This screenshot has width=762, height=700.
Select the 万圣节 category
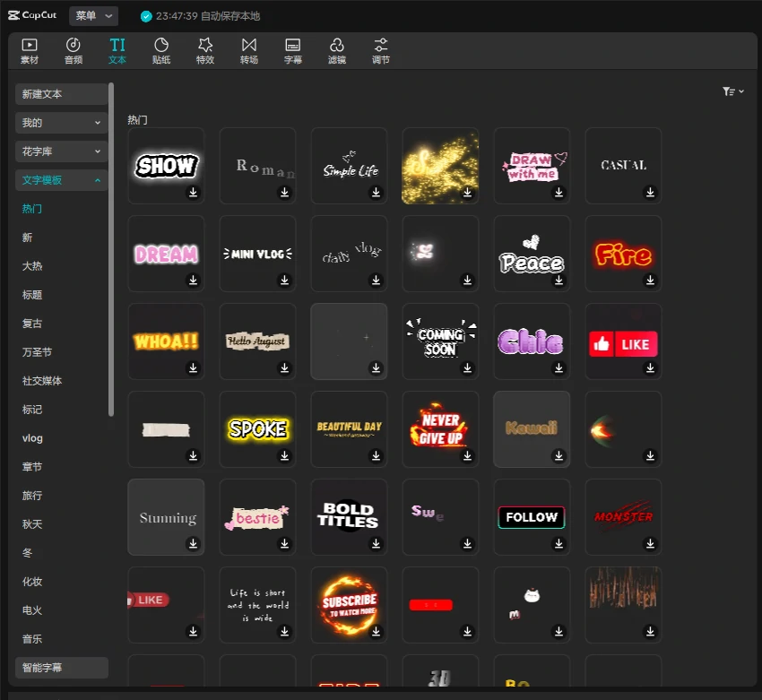tap(37, 352)
